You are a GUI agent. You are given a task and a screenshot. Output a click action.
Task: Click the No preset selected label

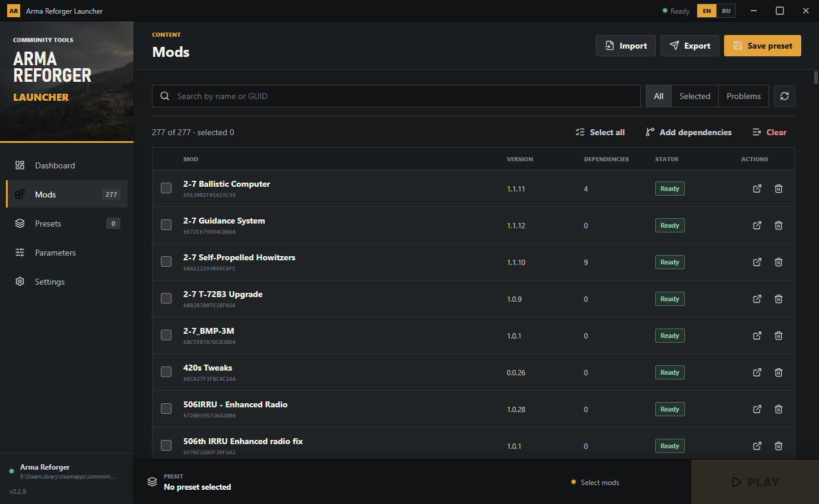coord(197,487)
